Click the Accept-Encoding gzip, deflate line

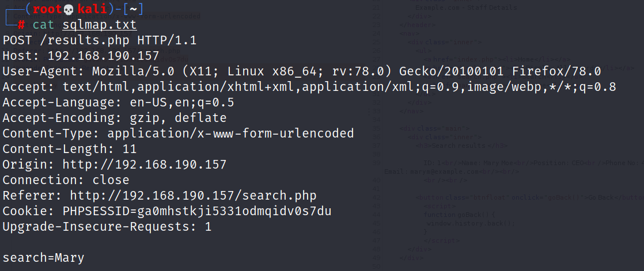(115, 118)
